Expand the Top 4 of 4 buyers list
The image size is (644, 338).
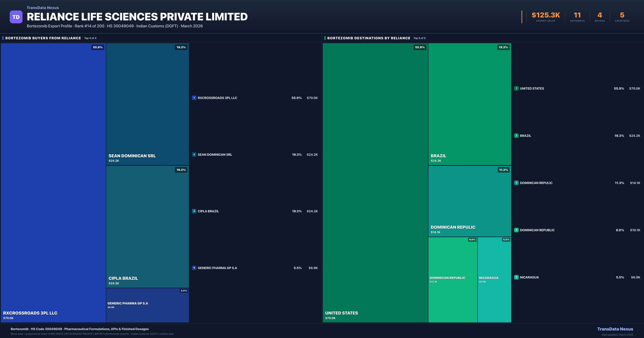click(91, 38)
